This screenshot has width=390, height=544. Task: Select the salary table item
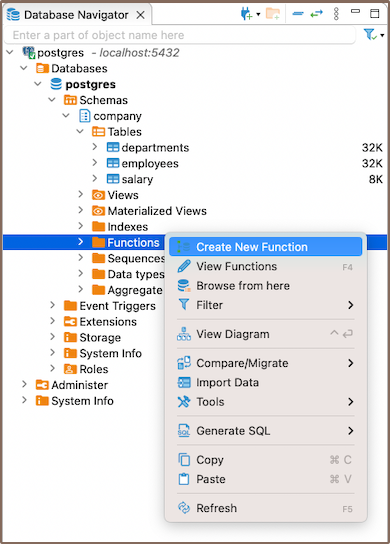[137, 179]
